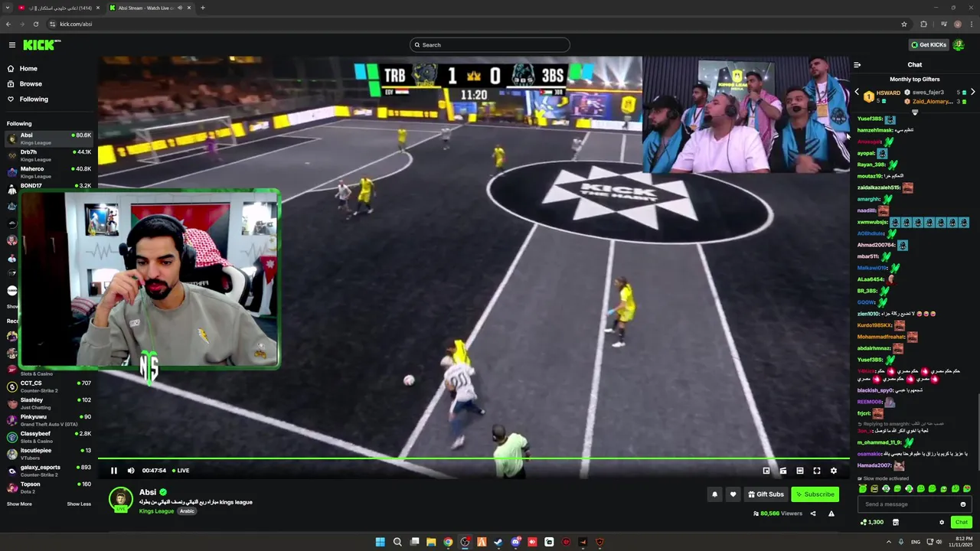Open Slashley Just Chatting channel

click(x=49, y=403)
